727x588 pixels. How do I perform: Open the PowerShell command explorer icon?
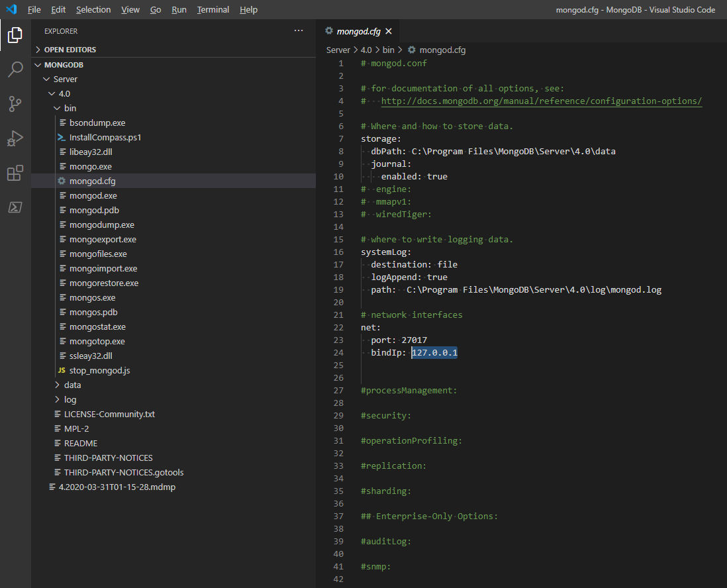pyautogui.click(x=15, y=207)
